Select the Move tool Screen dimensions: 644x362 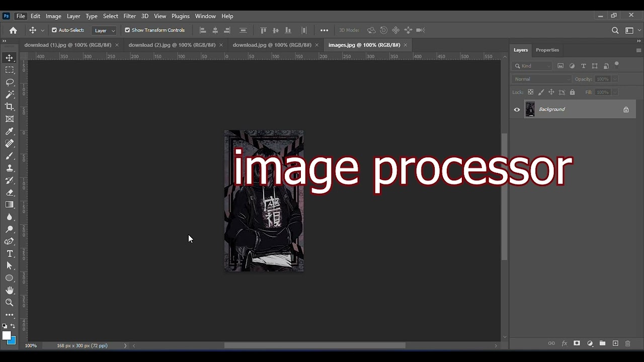(10, 58)
